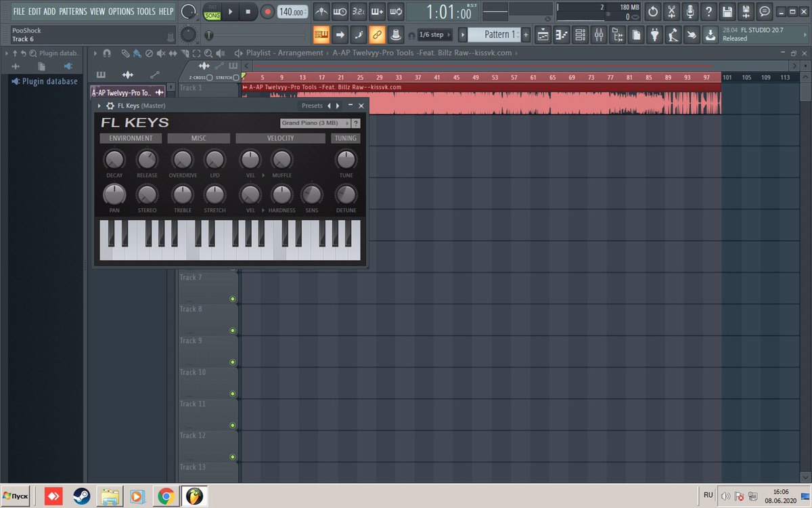Open the PATTERNS menu
812x508 pixels.
tap(73, 12)
